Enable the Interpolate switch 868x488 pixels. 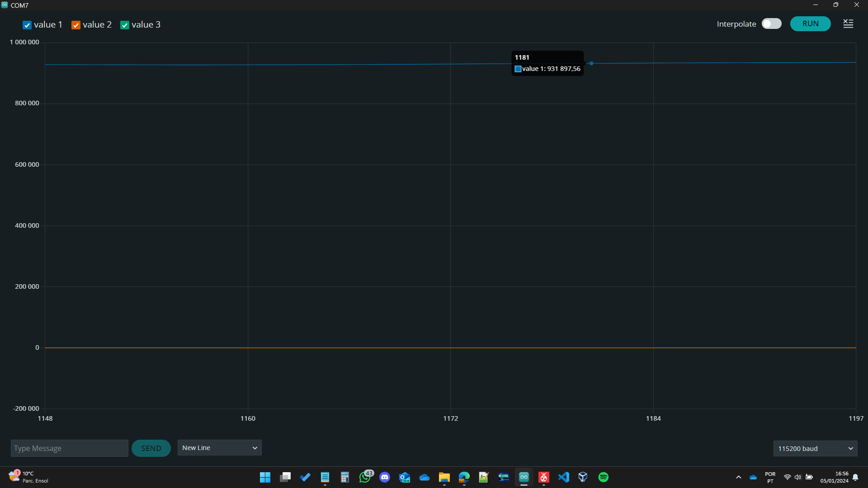pos(771,24)
